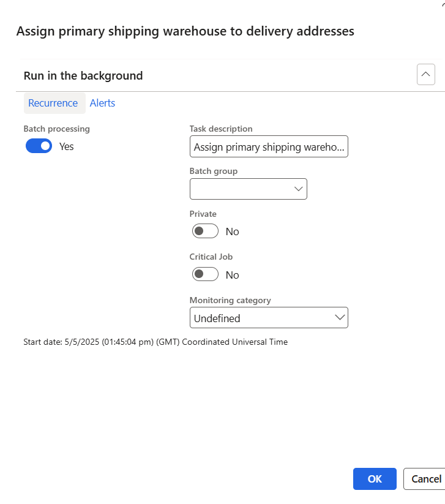This screenshot has height=504, width=445.
Task: Switch to the Alerts tab
Action: [102, 103]
